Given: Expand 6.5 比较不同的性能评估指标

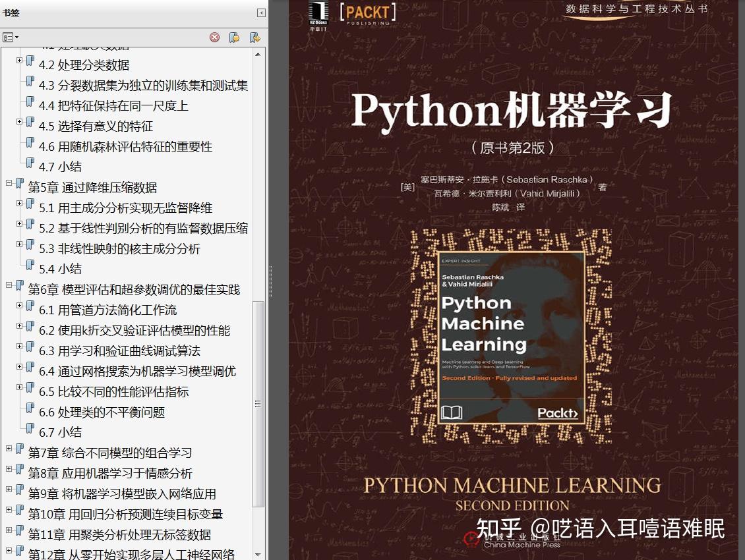Looking at the screenshot, I should [x=19, y=387].
